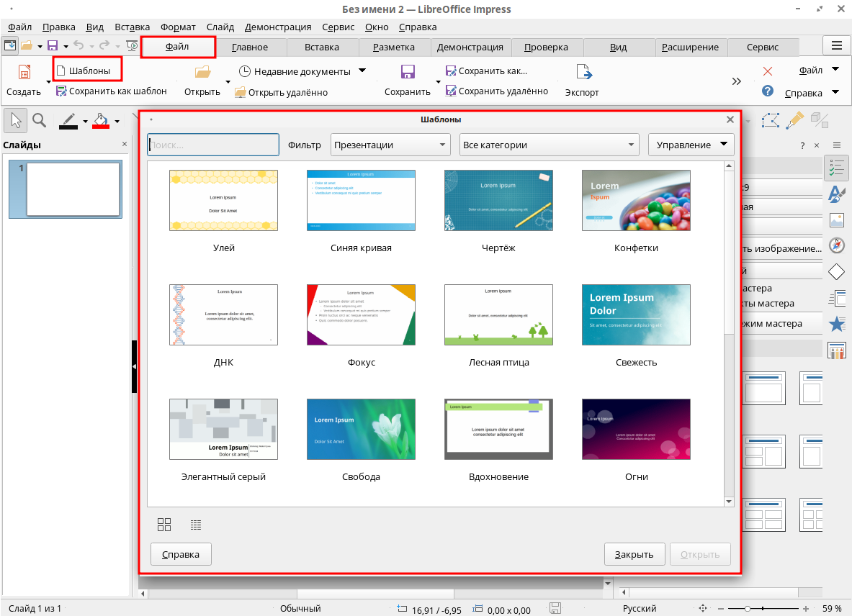Open the Styles icon in the sidebar
This screenshot has width=852, height=616.
pyautogui.click(x=836, y=194)
